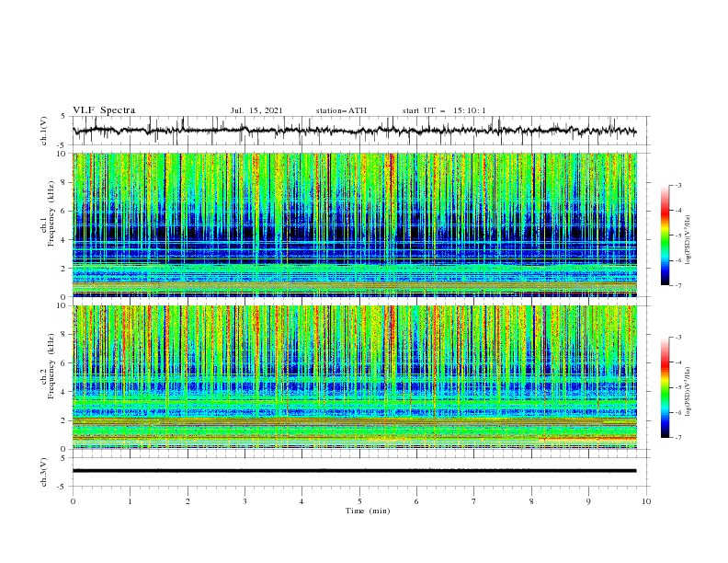Image resolution: width=728 pixels, height=563 pixels.
Task: Click ch.2 spectrogram frequency tick '8'
Action: point(65,335)
